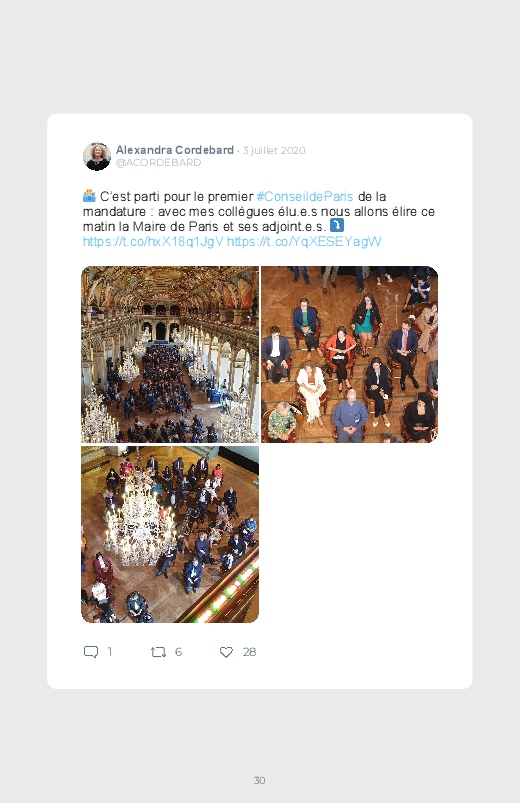Image resolution: width=520 pixels, height=803 pixels.
Task: Open Alexandra Cordebard's profile avatar
Action: (x=97, y=156)
